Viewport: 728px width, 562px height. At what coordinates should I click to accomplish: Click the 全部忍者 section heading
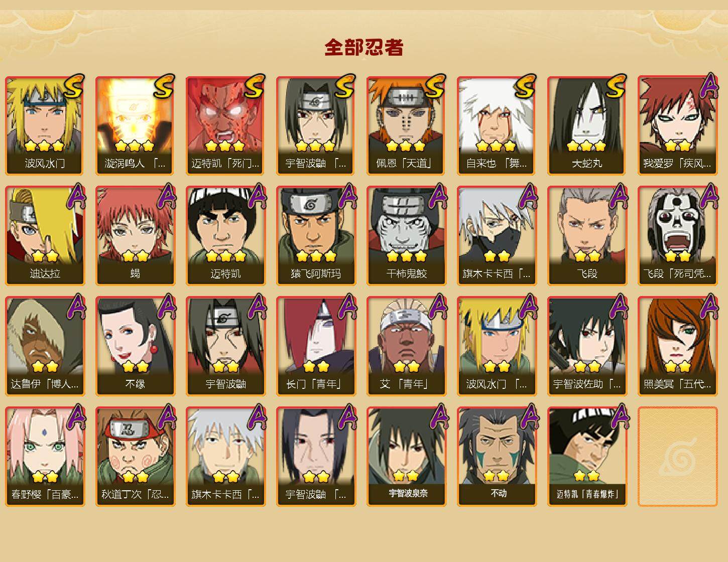click(364, 48)
